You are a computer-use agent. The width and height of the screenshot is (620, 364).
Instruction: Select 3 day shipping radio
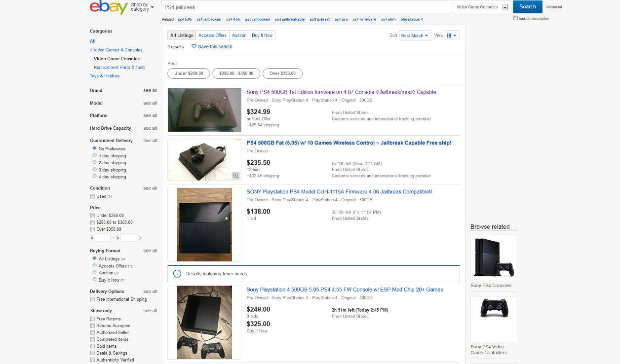coord(94,169)
